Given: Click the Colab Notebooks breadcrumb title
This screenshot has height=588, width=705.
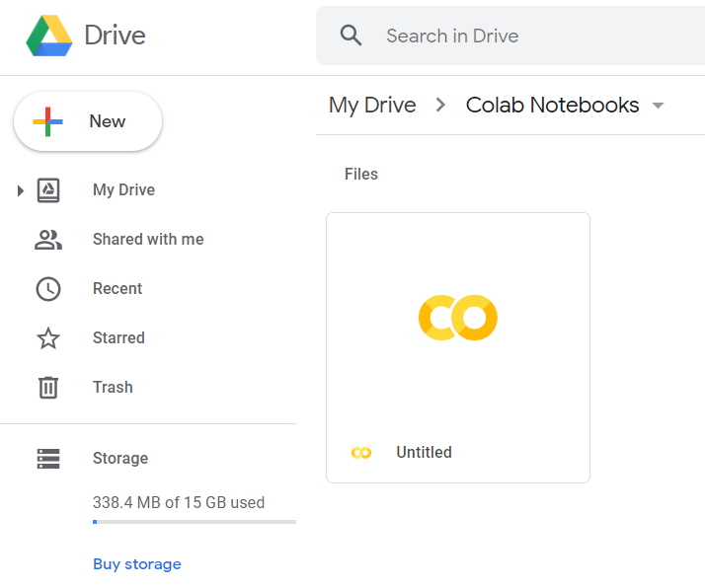Looking at the screenshot, I should pyautogui.click(x=552, y=106).
